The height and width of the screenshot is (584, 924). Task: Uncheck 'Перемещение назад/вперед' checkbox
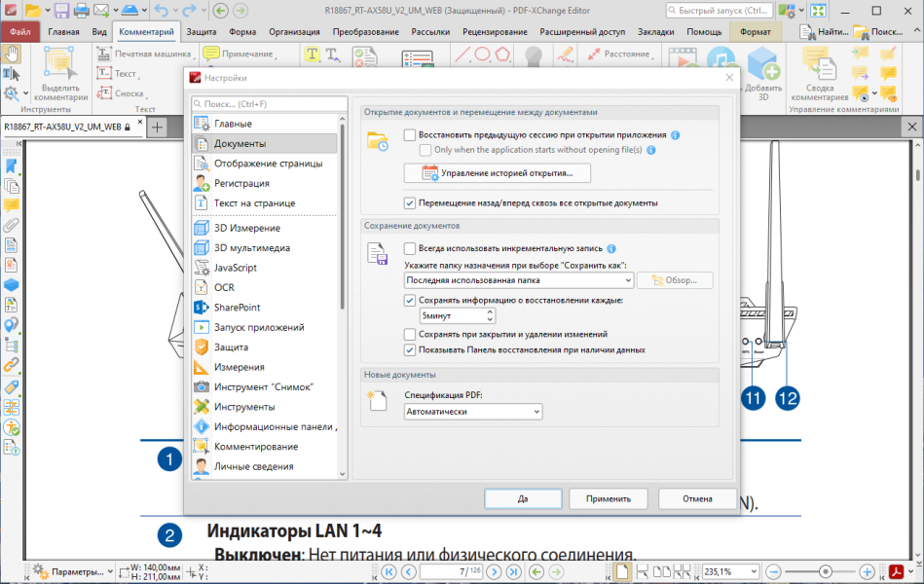pyautogui.click(x=410, y=203)
